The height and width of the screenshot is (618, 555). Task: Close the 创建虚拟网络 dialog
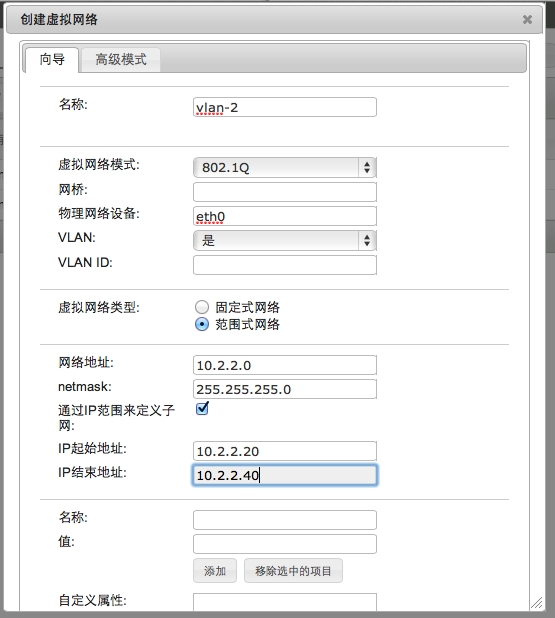click(x=527, y=19)
